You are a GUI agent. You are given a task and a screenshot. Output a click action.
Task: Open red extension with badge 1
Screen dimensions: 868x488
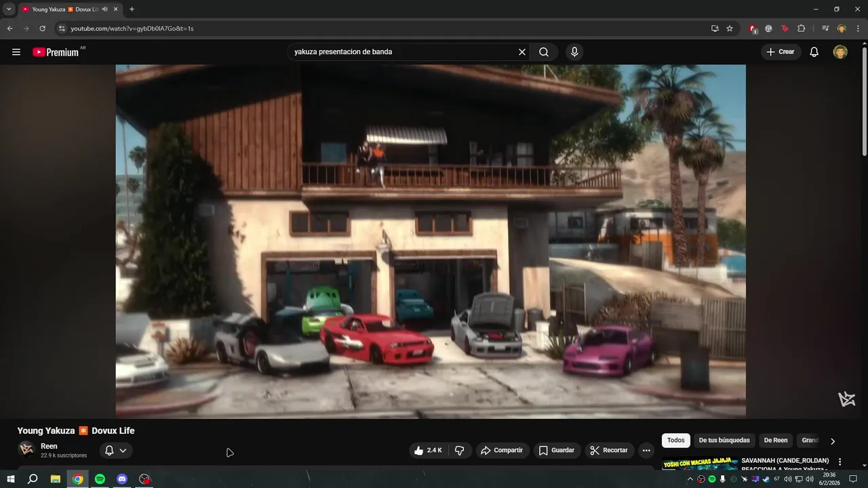753,28
